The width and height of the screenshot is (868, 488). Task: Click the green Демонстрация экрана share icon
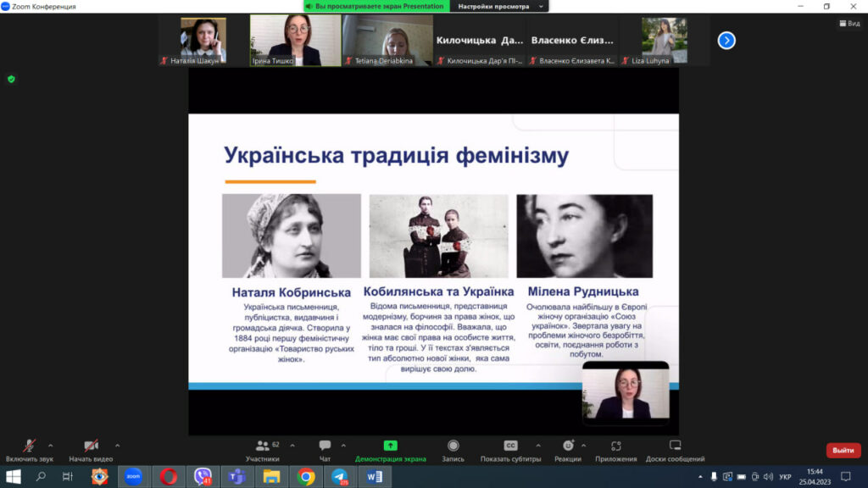coord(390,446)
